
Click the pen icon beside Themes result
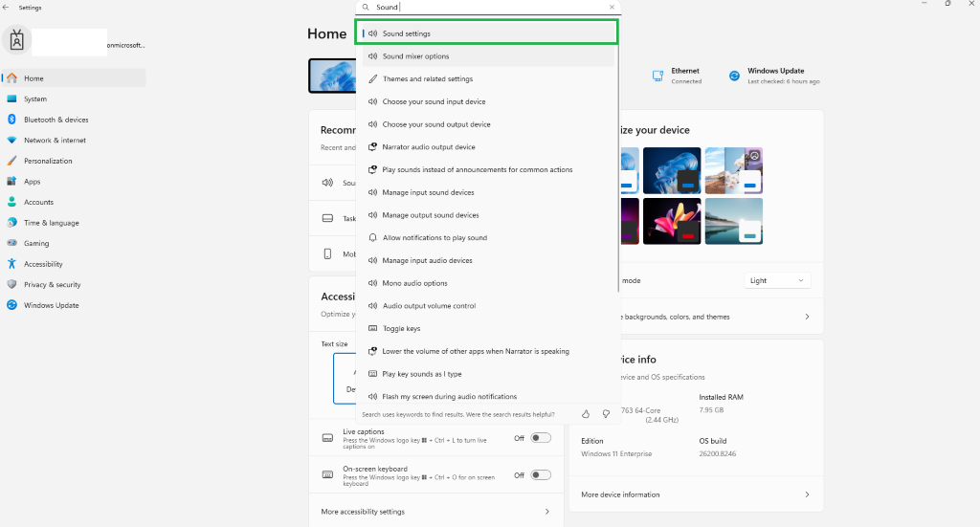372,78
